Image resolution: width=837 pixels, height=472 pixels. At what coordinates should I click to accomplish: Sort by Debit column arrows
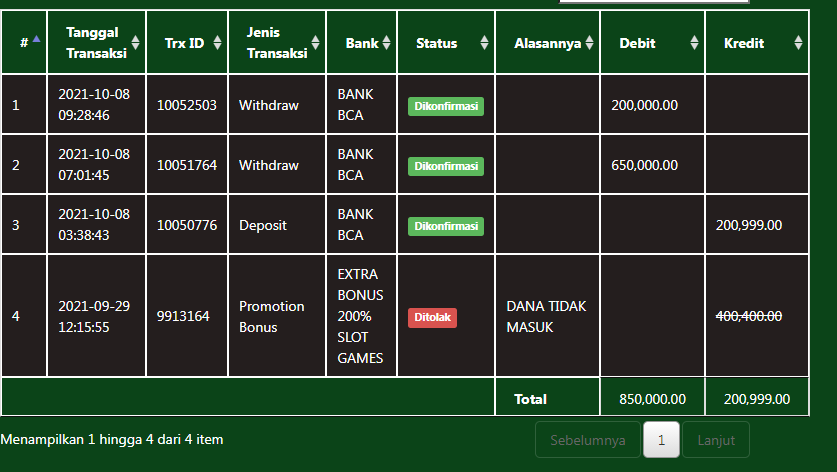coord(694,43)
